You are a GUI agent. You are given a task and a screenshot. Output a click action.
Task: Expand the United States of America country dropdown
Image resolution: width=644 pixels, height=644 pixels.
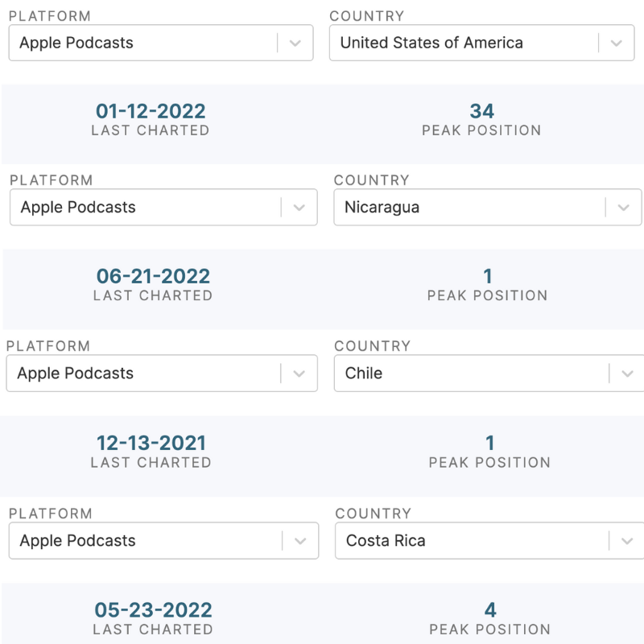(x=463, y=43)
